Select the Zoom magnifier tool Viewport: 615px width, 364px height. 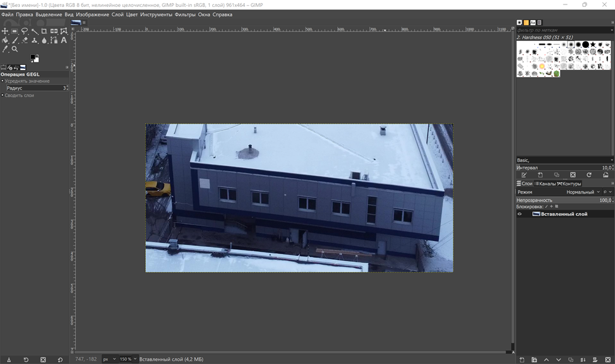tap(15, 49)
